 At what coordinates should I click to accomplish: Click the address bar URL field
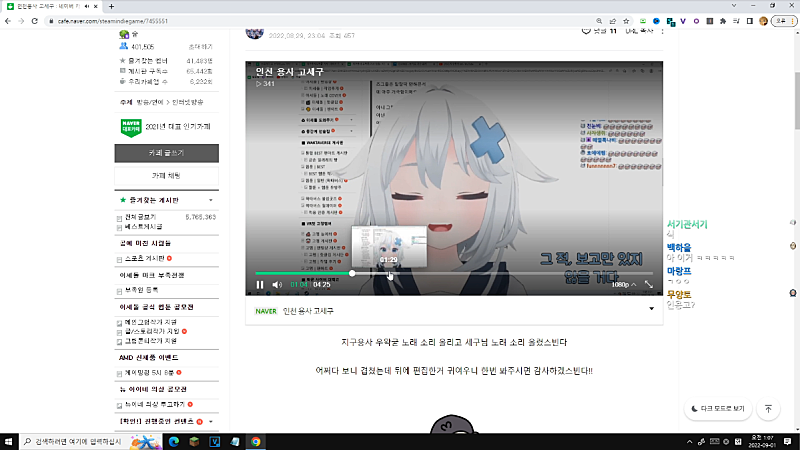321,21
